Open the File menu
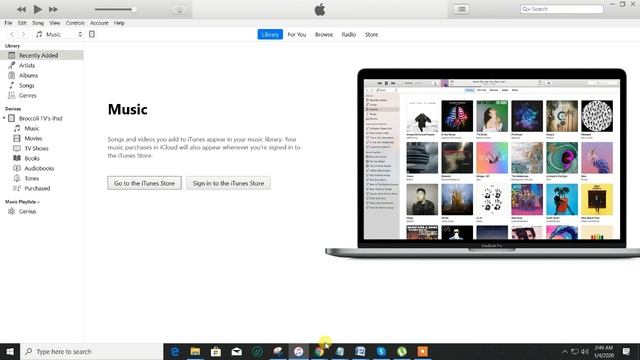640x360 pixels. (x=8, y=23)
